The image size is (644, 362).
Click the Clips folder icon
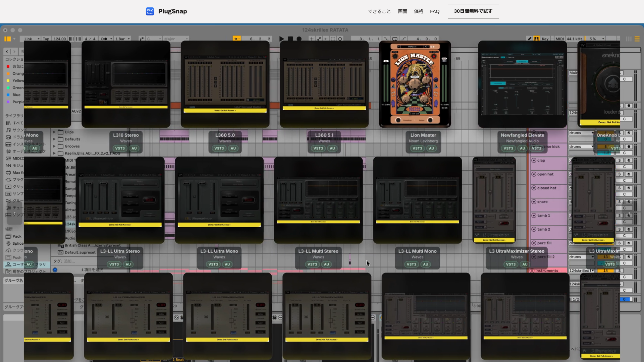(x=61, y=132)
